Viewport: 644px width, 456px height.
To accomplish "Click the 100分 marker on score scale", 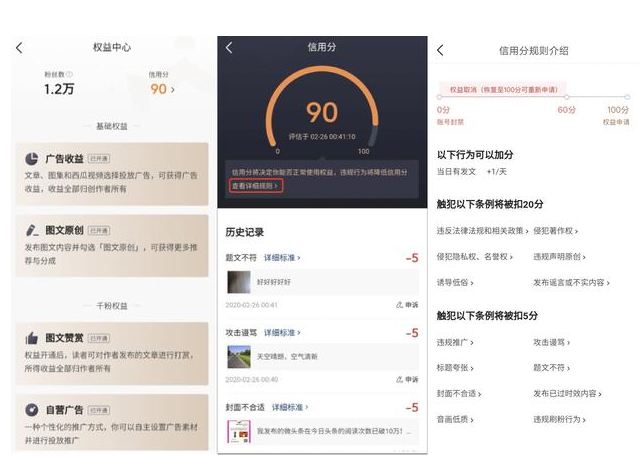I will (x=627, y=97).
